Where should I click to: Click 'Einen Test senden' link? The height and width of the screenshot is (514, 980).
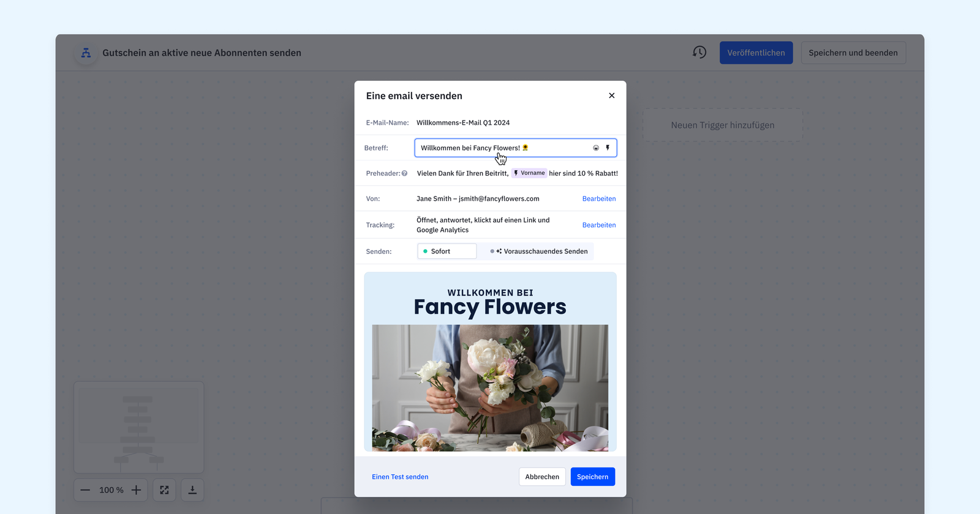[x=400, y=477]
